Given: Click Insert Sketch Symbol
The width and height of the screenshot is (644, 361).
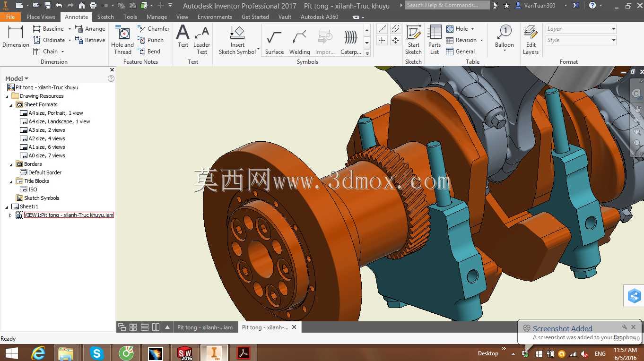Looking at the screenshot, I should point(237,40).
